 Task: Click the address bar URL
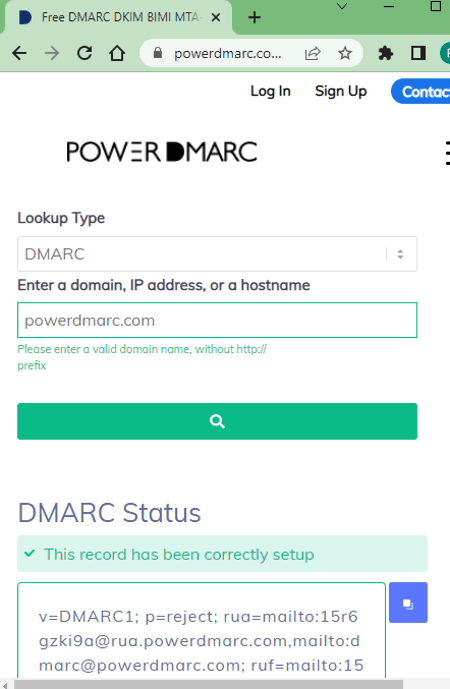coord(228,54)
